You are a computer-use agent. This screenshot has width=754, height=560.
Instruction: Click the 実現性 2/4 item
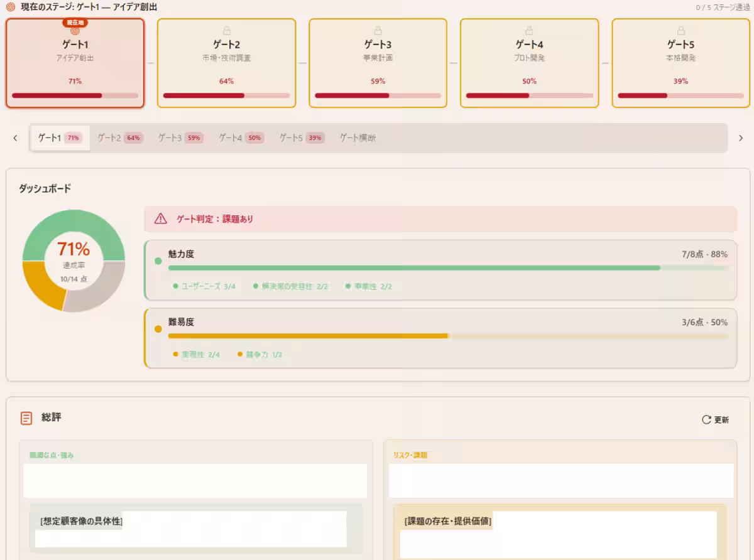[197, 355]
